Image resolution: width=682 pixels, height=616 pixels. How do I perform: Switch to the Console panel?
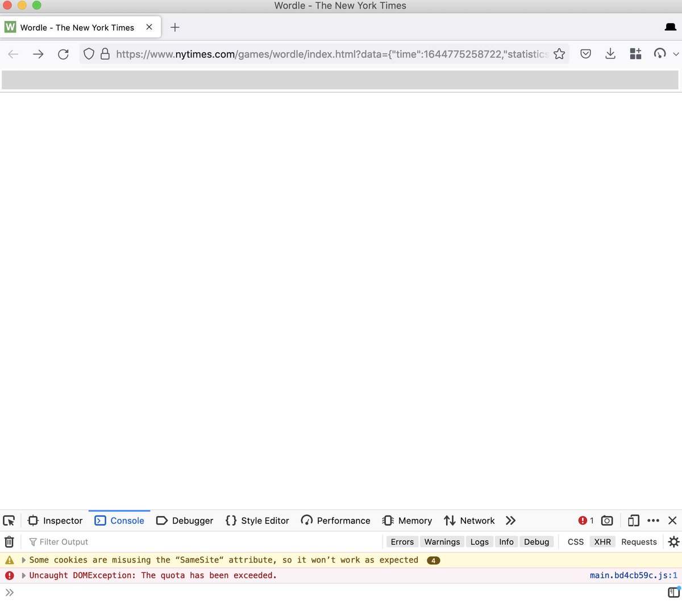pyautogui.click(x=119, y=521)
